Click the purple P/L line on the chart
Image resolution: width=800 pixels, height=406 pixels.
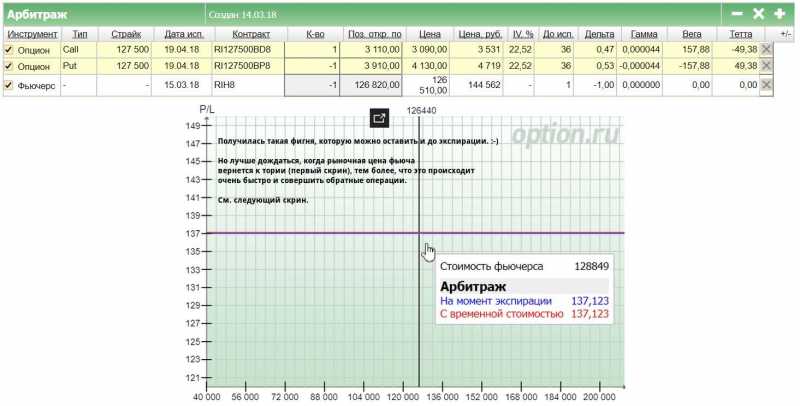pos(300,233)
